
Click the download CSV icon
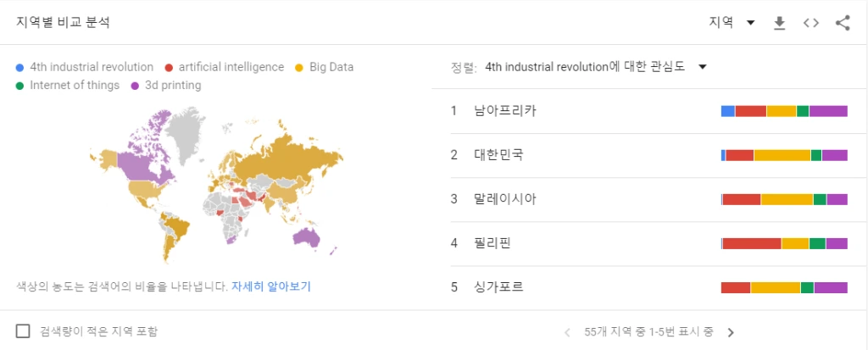point(780,23)
